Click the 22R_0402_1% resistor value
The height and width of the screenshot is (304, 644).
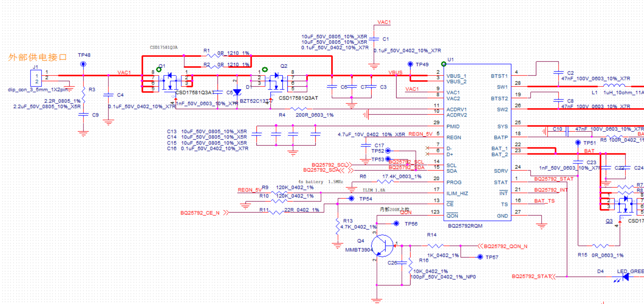pyautogui.click(x=302, y=210)
